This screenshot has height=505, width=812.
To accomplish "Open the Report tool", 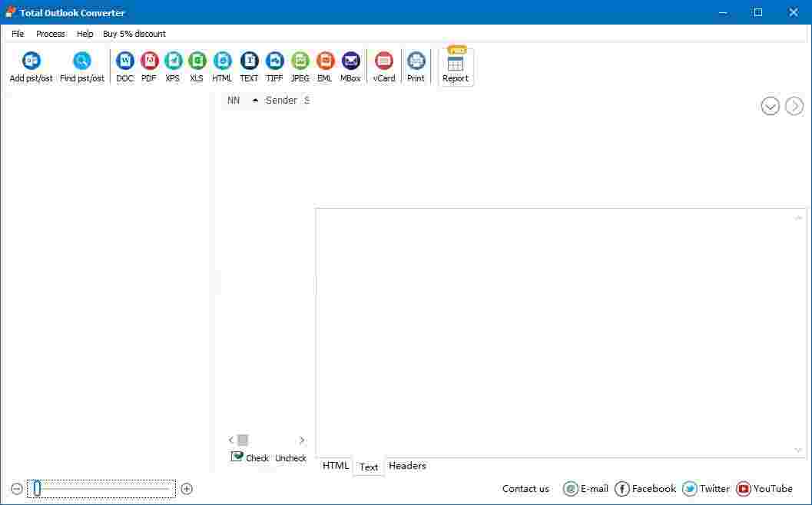I will [x=456, y=68].
